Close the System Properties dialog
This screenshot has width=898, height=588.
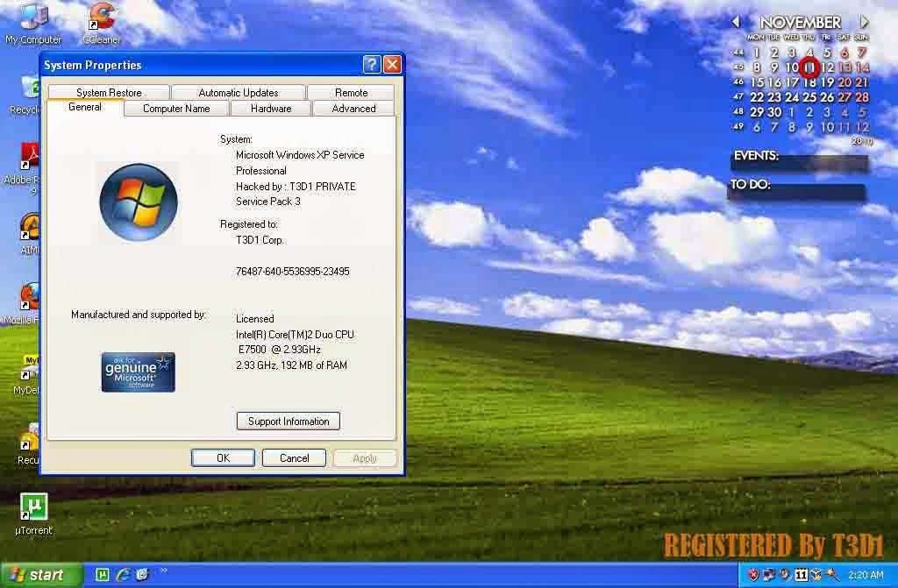point(392,65)
